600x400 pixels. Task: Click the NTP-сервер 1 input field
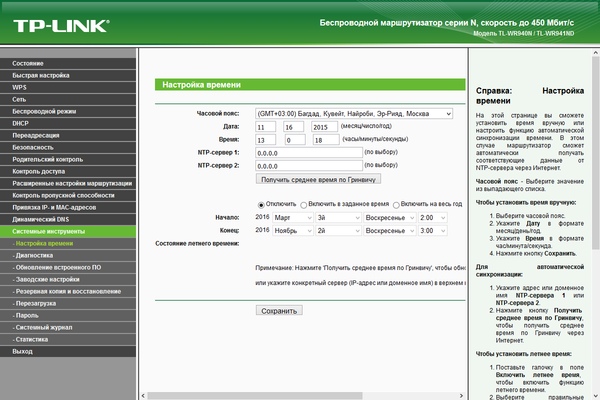click(x=307, y=152)
